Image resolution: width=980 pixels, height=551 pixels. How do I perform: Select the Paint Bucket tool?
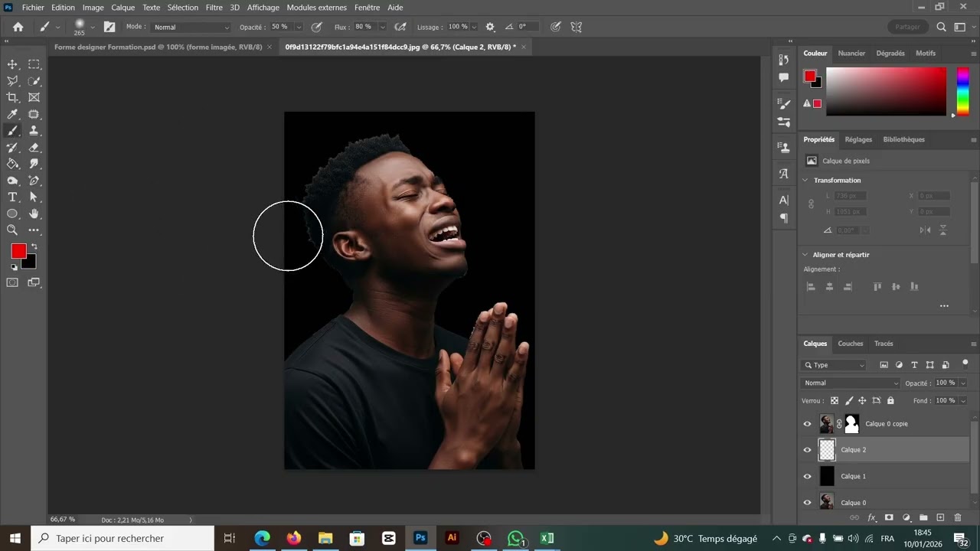point(12,164)
